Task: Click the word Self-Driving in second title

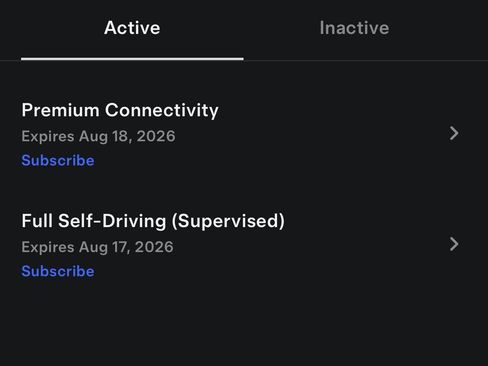Action: pyautogui.click(x=112, y=221)
